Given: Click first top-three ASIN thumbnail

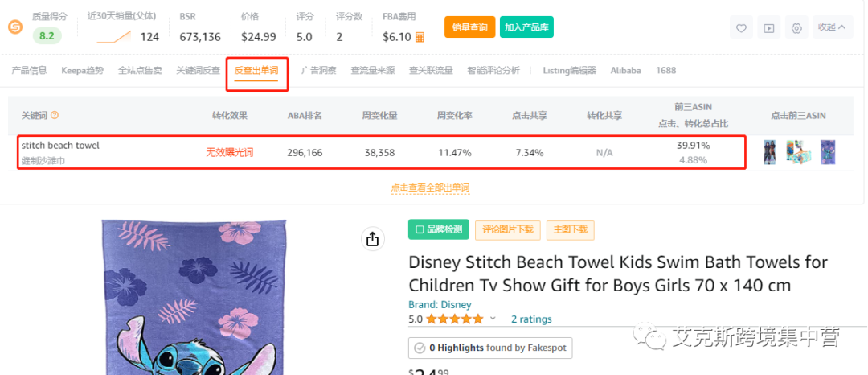Looking at the screenshot, I should [x=769, y=152].
